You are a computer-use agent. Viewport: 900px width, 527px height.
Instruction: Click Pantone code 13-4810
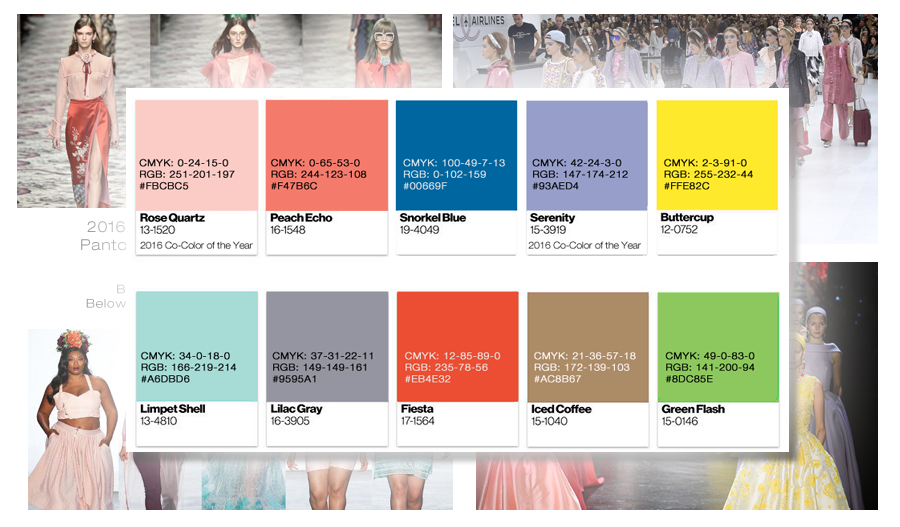pyautogui.click(x=158, y=421)
